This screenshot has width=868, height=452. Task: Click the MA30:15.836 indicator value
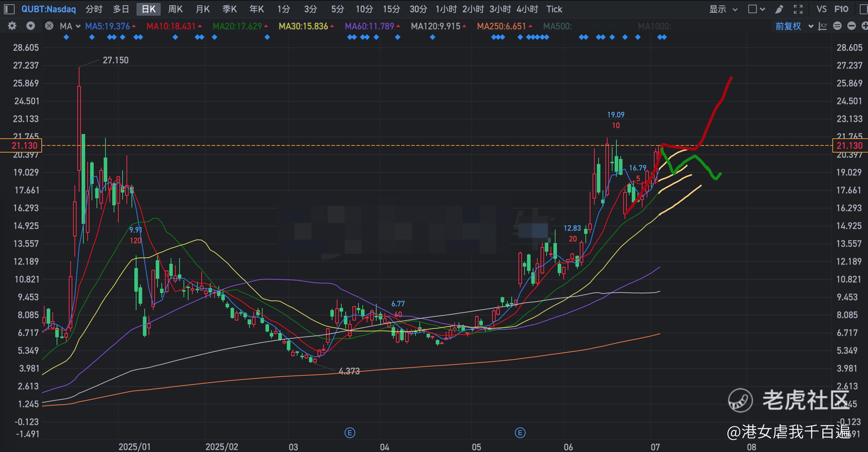click(x=303, y=26)
